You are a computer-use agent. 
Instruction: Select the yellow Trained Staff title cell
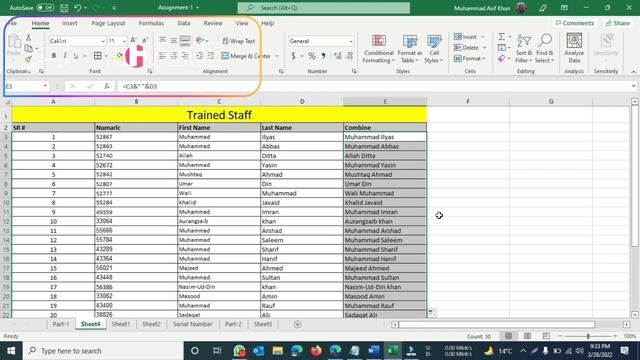point(219,115)
